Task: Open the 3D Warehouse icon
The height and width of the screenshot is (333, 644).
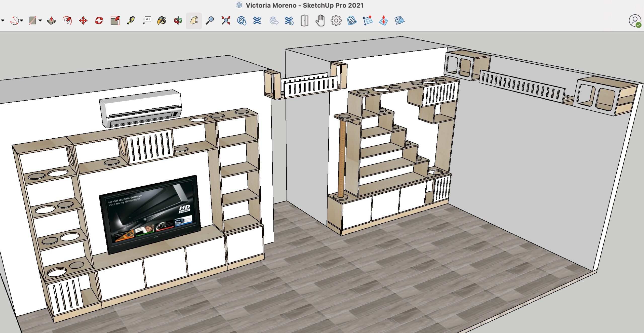Action: tap(242, 21)
